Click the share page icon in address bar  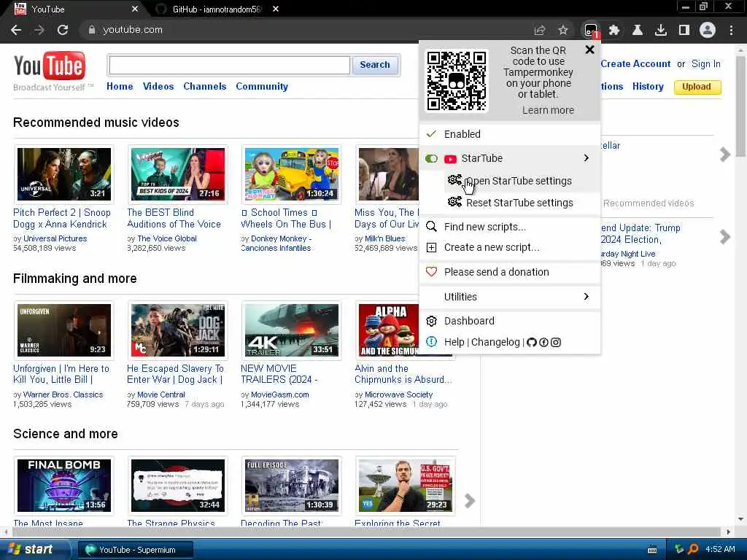coord(540,30)
